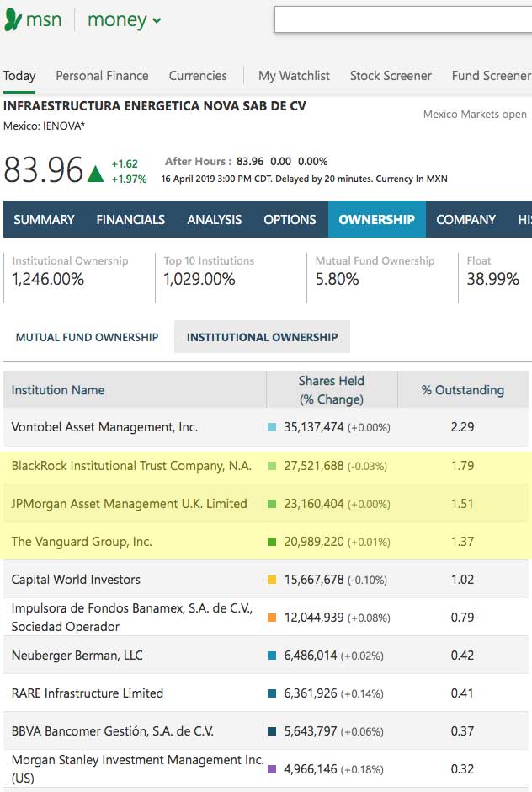Click the Institution Name column header

(x=57, y=390)
